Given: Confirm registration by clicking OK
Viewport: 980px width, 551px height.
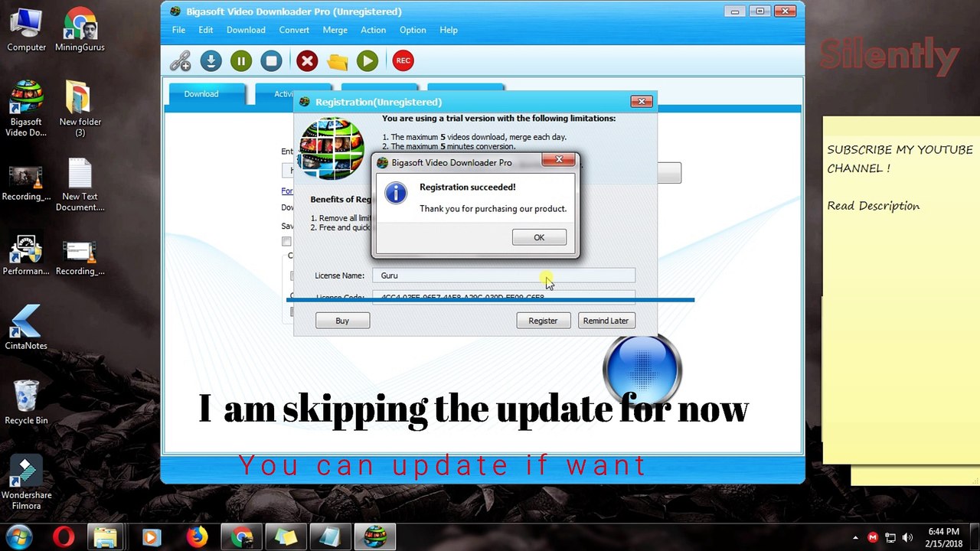Looking at the screenshot, I should 539,237.
